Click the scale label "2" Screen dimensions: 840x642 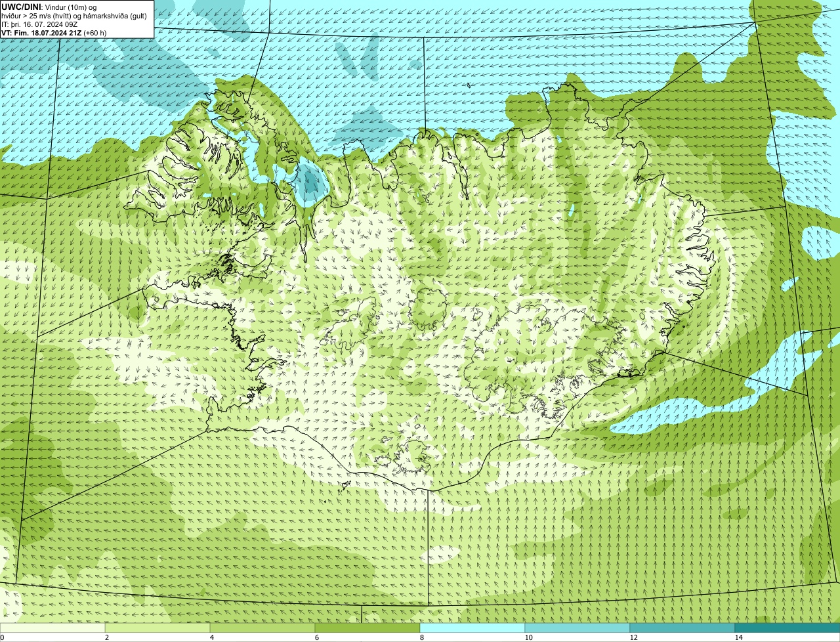point(106,637)
